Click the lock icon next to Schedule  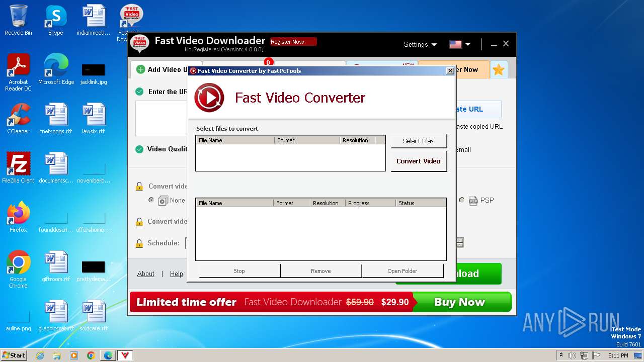[139, 243]
